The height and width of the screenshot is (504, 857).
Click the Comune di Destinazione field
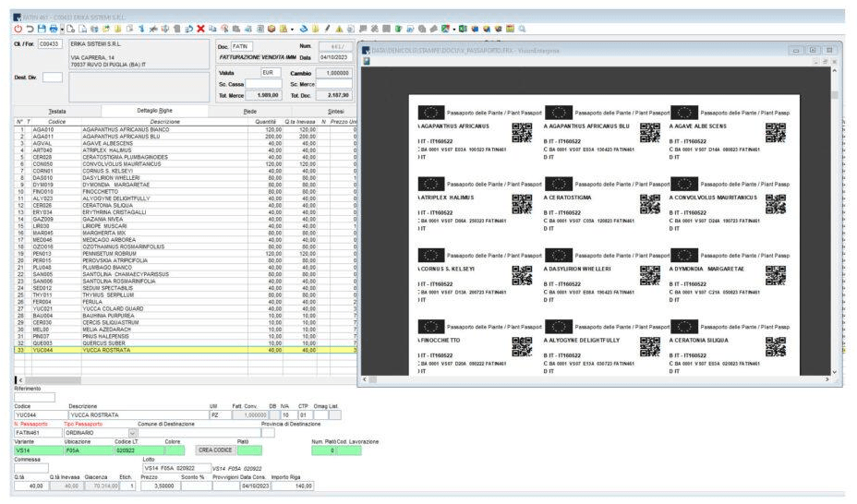pos(199,433)
